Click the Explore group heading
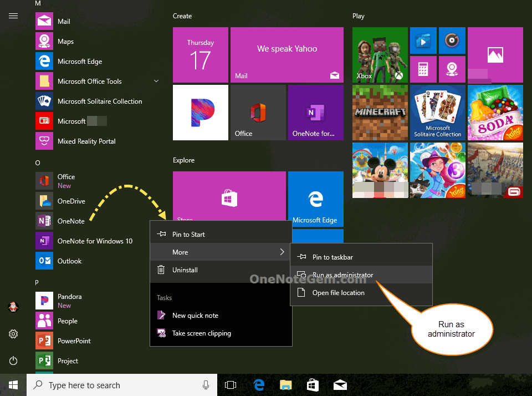532x396 pixels. coord(183,160)
